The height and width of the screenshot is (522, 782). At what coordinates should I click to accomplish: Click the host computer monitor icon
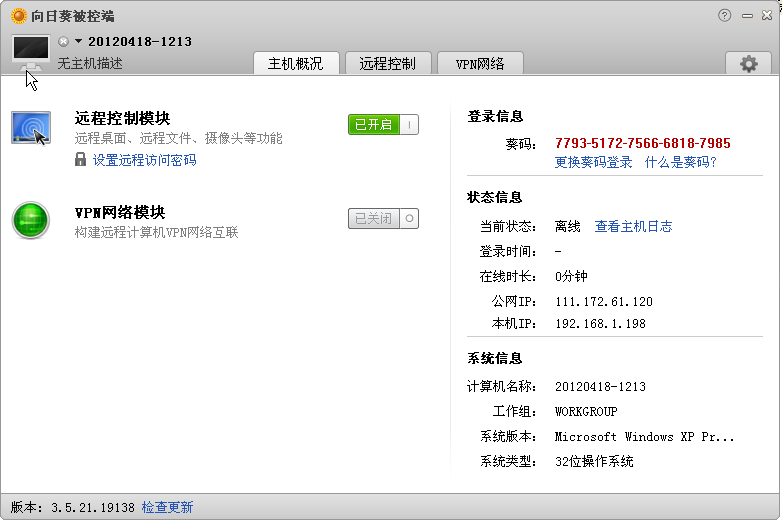[31, 50]
